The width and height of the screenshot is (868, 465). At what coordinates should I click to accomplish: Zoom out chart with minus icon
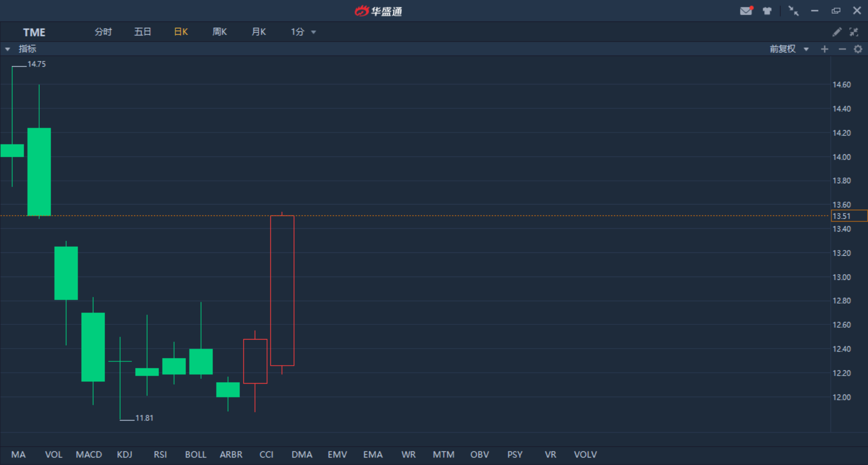[842, 49]
